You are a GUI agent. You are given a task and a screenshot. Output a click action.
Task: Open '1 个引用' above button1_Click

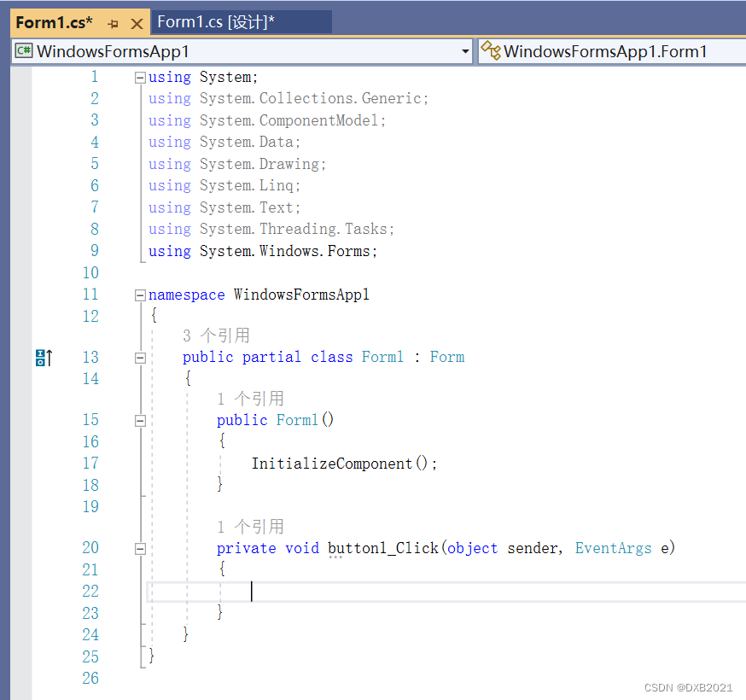(250, 527)
